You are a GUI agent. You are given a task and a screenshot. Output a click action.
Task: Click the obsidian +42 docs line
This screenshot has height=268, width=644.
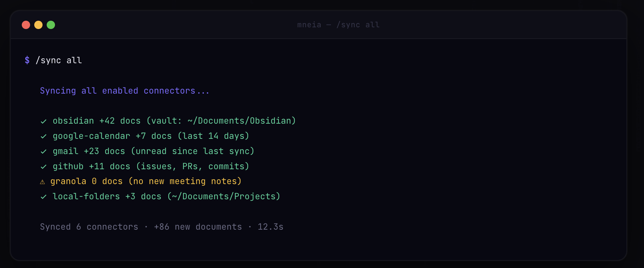[174, 121]
